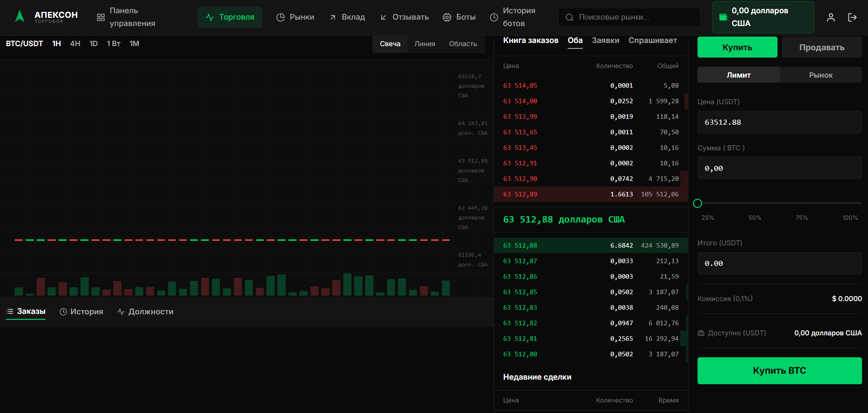Filter the order book to Спрашивает
The width and height of the screenshot is (868, 413).
point(653,40)
